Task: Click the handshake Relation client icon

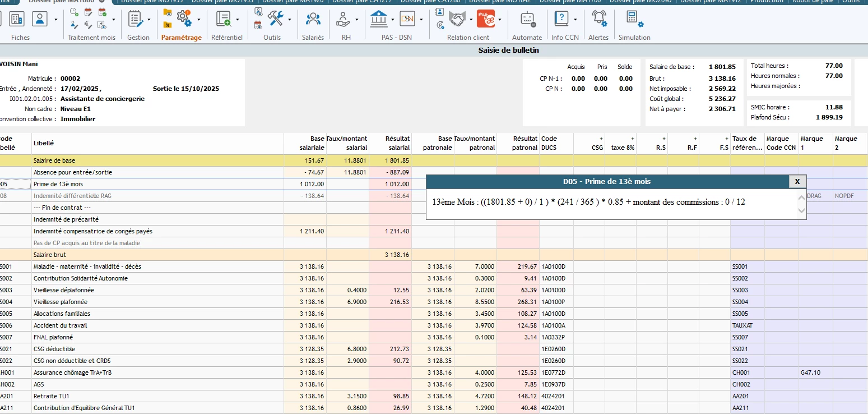Action: coord(458,20)
